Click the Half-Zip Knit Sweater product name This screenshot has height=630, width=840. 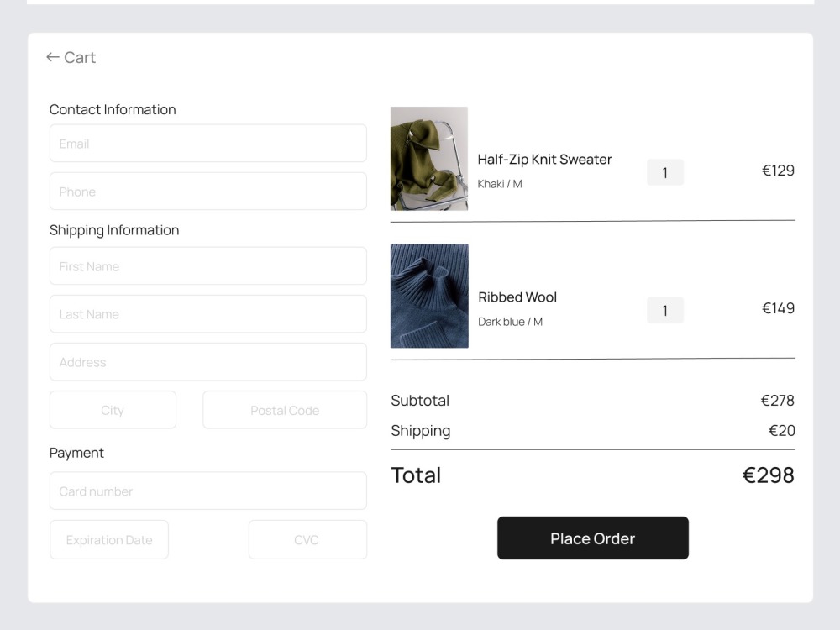[544, 159]
